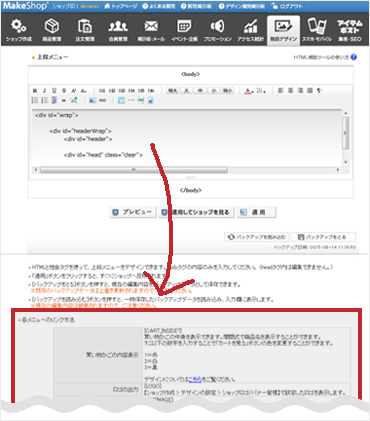Insert H2 heading tag
This screenshot has height=421, width=370.
click(112, 91)
